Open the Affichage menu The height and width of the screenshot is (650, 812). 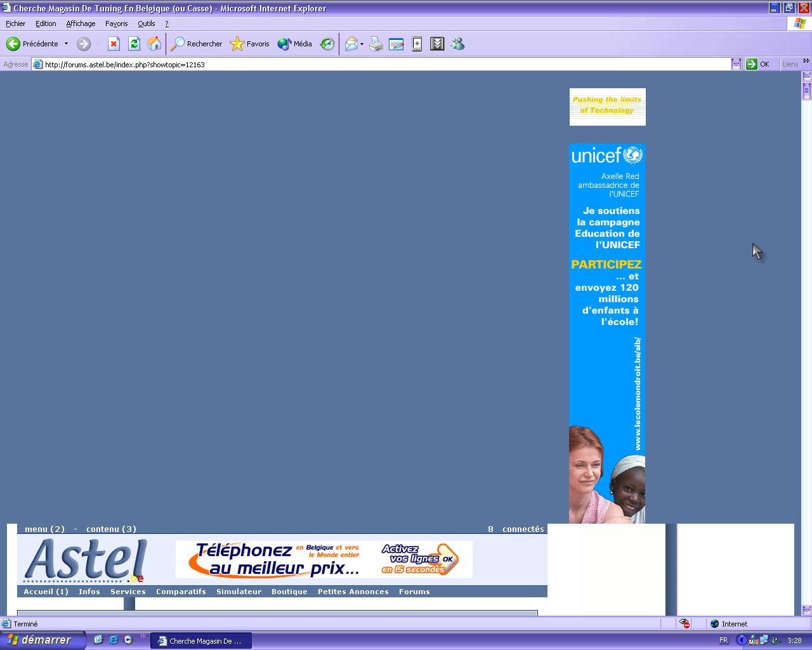81,23
